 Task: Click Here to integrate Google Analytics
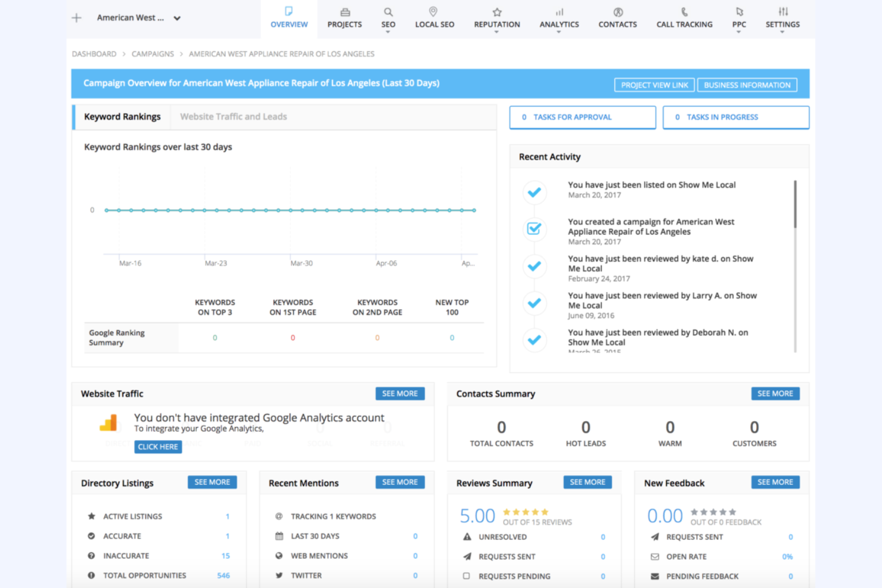pyautogui.click(x=158, y=447)
